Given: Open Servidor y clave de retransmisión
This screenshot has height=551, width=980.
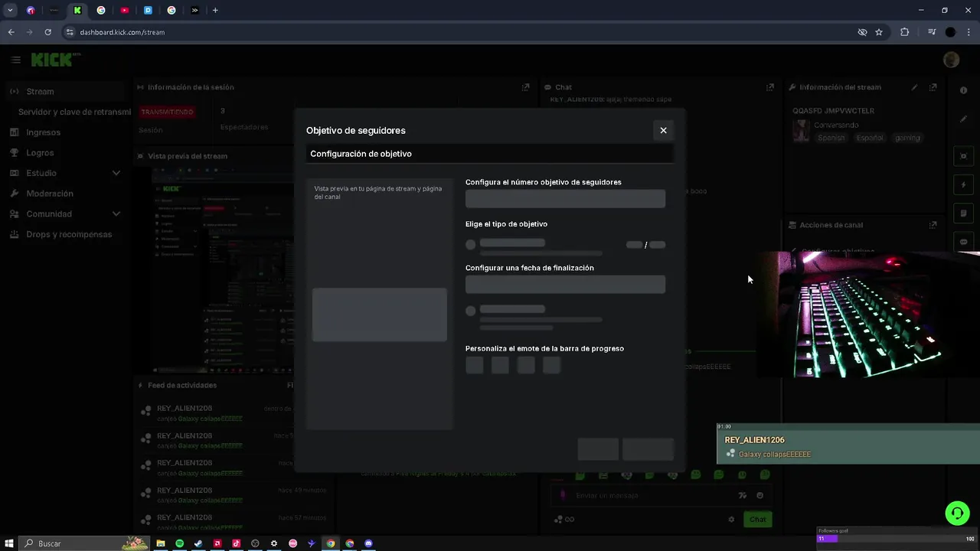Looking at the screenshot, I should pos(74,112).
